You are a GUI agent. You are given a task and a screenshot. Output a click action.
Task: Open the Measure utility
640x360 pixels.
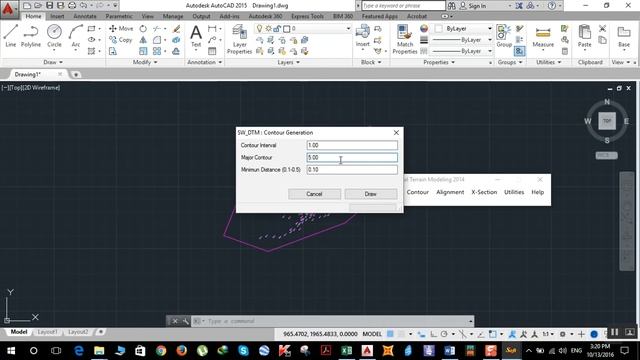(x=543, y=37)
